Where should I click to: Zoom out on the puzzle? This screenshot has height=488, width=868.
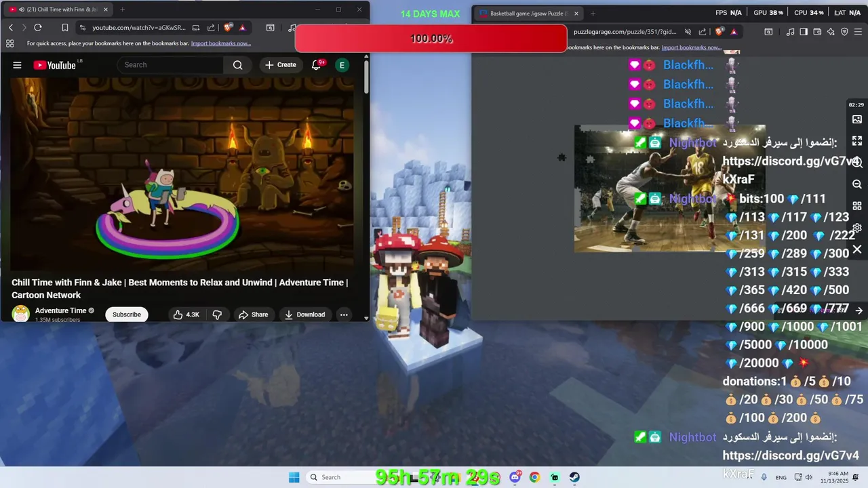[857, 184]
